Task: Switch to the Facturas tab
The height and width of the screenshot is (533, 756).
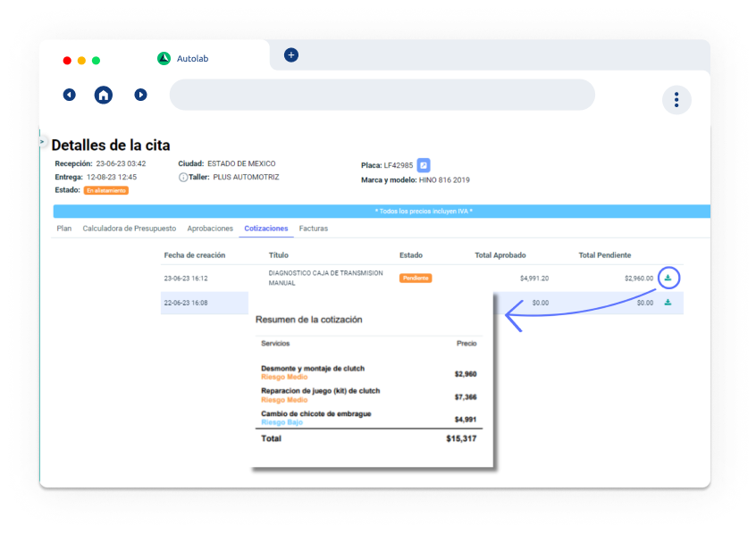Action: tap(314, 228)
